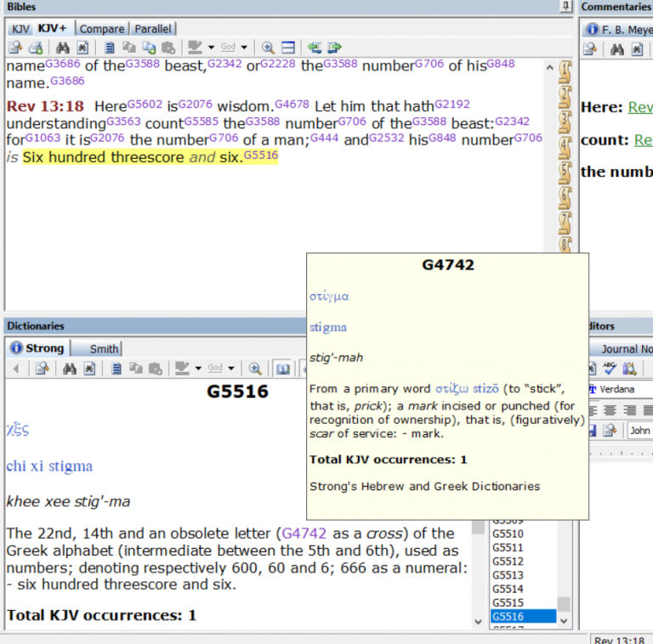The image size is (653, 644).
Task: Open the highlighter color dropdown arrow in the Bibles toolbar
Action: coord(211,48)
